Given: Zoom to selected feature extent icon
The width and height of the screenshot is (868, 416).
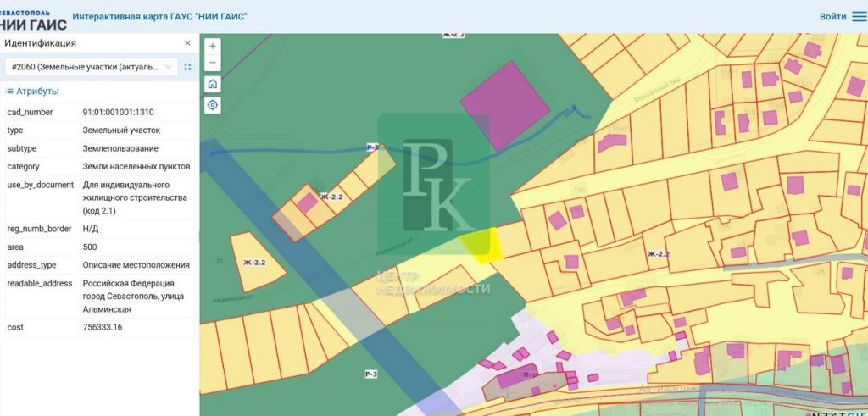Looking at the screenshot, I should tap(187, 67).
